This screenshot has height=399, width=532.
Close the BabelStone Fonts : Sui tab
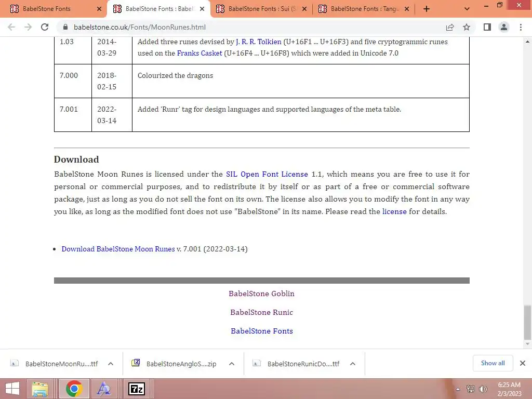click(x=304, y=9)
